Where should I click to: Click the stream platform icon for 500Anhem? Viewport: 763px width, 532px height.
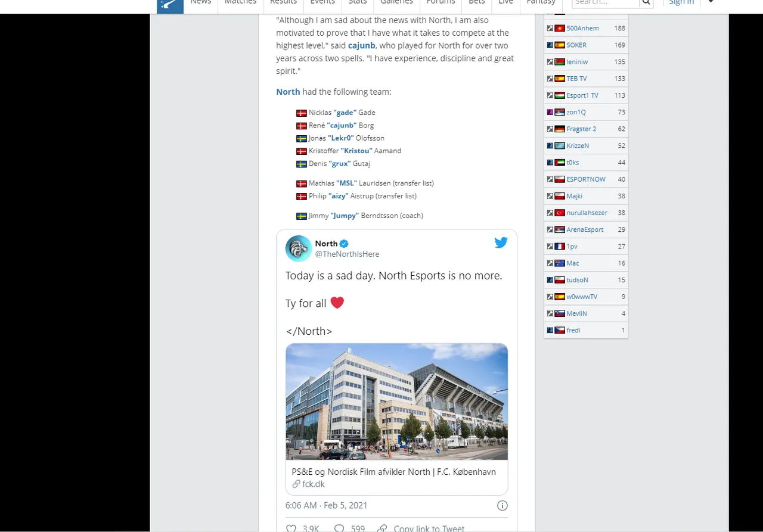click(x=550, y=28)
